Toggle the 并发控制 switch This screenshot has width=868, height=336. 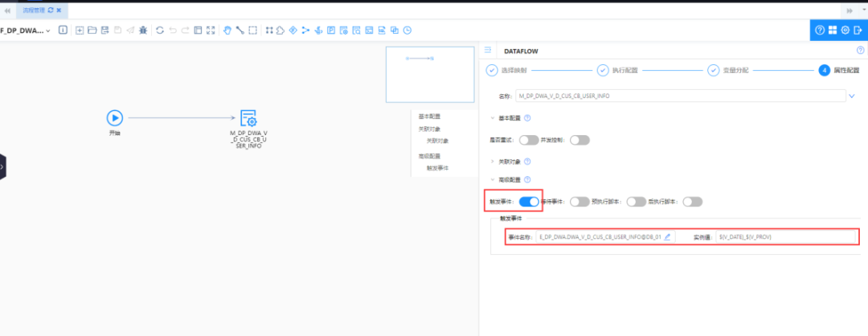pos(579,140)
